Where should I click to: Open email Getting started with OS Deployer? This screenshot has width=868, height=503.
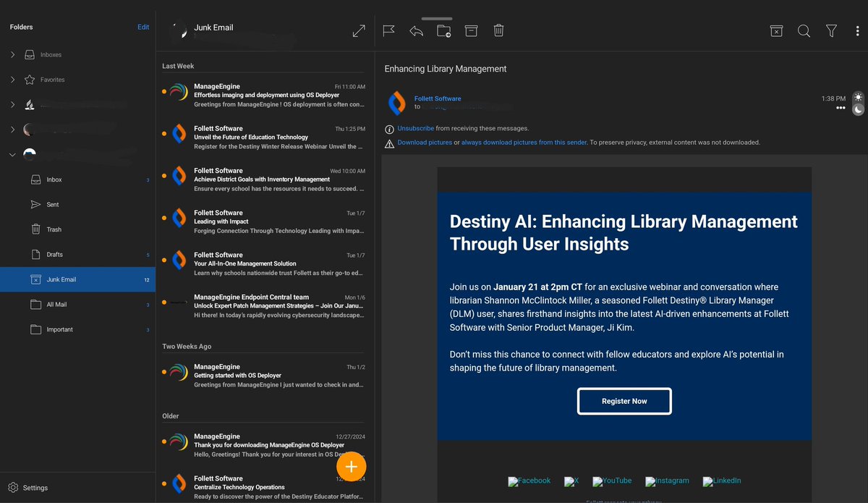[x=265, y=376]
